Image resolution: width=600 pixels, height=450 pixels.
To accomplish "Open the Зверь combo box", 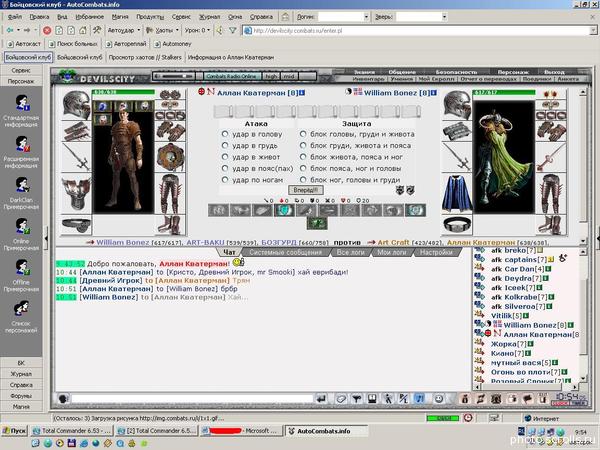I will [421, 17].
